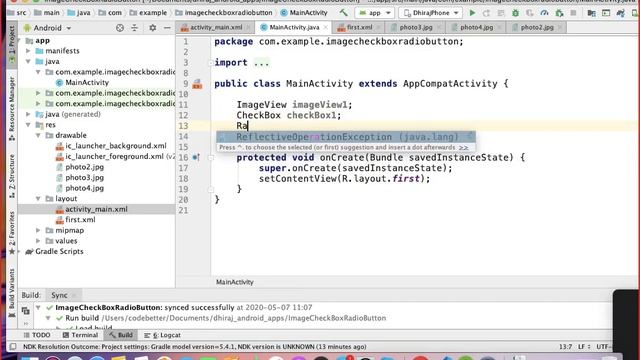Image resolution: width=640 pixels, height=360 pixels.
Task: Close the MainActivity.java tab
Action: click(326, 28)
